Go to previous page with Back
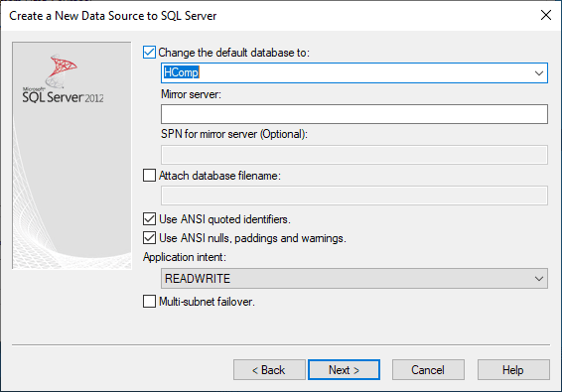Viewport: 562px width, 392px height. [x=269, y=370]
